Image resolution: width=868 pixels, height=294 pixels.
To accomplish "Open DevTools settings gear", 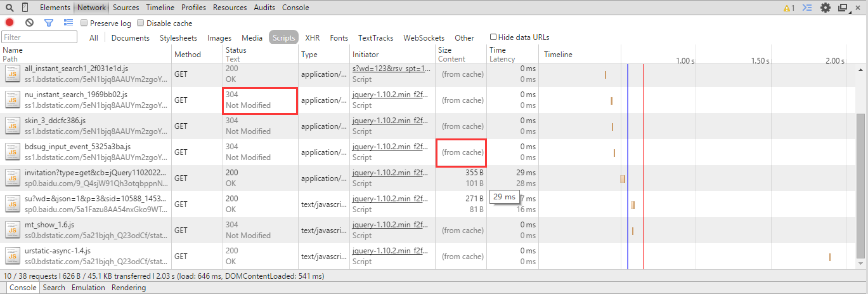I will coord(825,8).
